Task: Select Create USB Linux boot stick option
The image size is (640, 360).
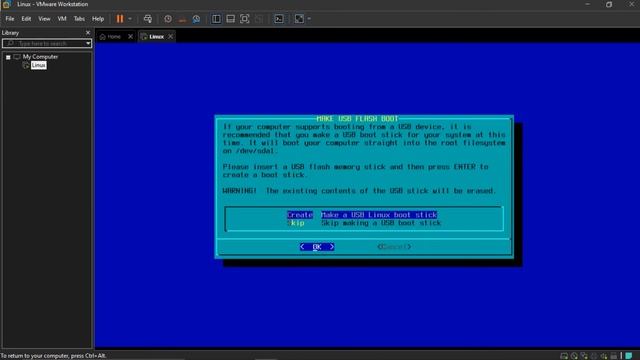Action: click(362, 215)
